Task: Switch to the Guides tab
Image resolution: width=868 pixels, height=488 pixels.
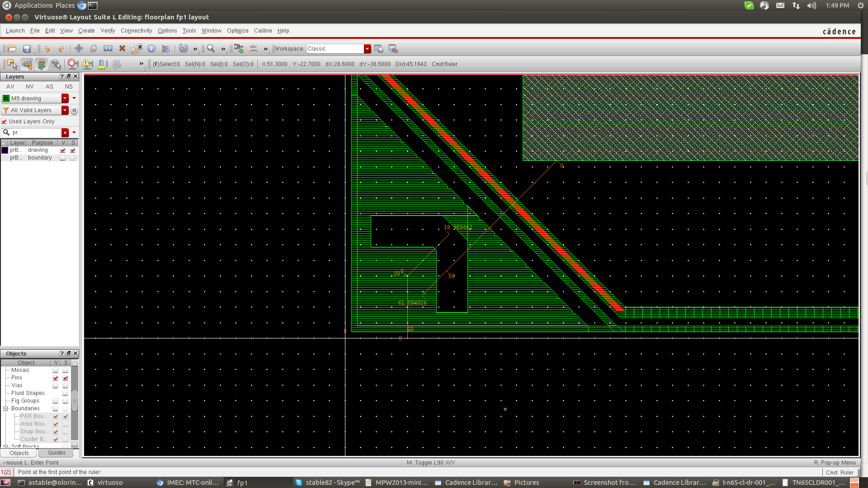Action: [x=57, y=453]
